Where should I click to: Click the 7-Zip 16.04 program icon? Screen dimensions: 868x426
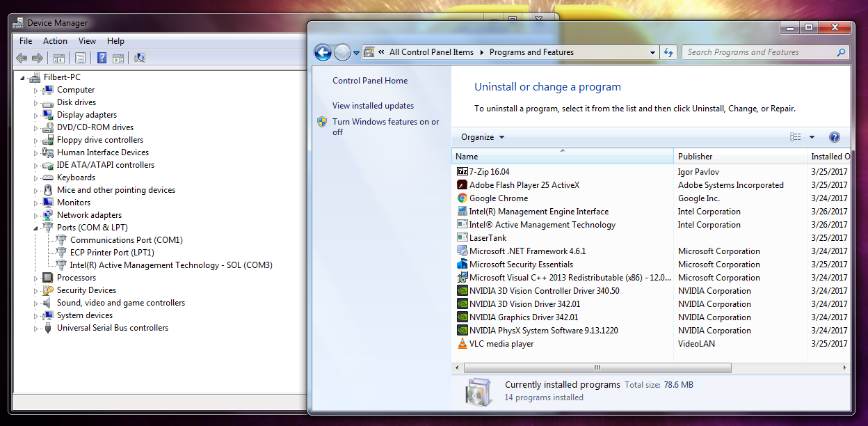tap(463, 171)
